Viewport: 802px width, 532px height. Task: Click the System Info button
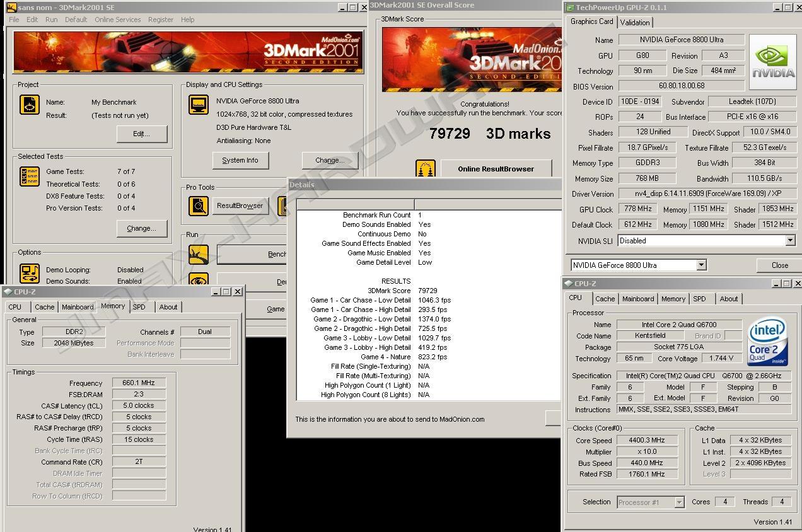(x=240, y=160)
